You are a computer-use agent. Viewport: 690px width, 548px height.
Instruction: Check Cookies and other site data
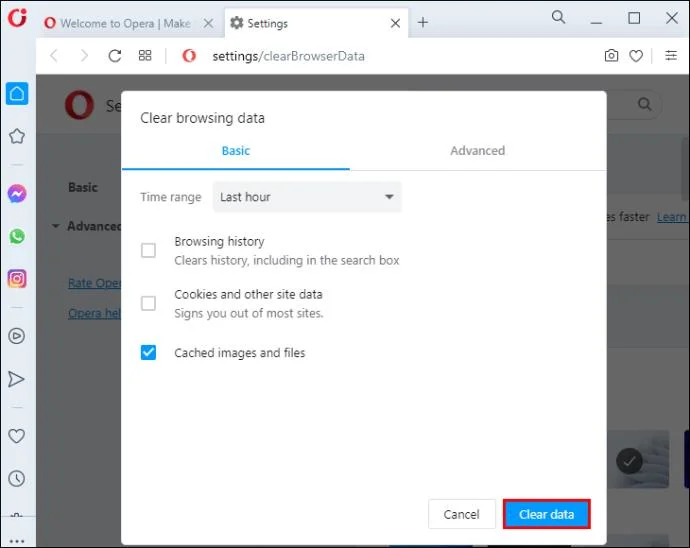pos(148,303)
